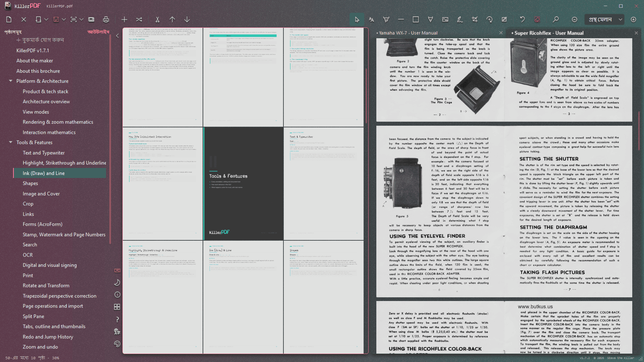The width and height of the screenshot is (644, 362).
Task: Go to 'Split Pane' outline entry
Action: tap(33, 316)
